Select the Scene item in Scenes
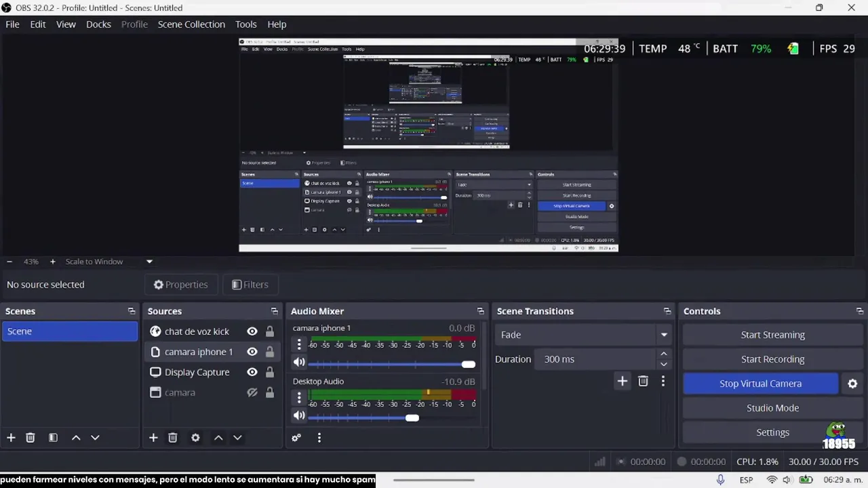The height and width of the screenshot is (488, 868). (70, 331)
